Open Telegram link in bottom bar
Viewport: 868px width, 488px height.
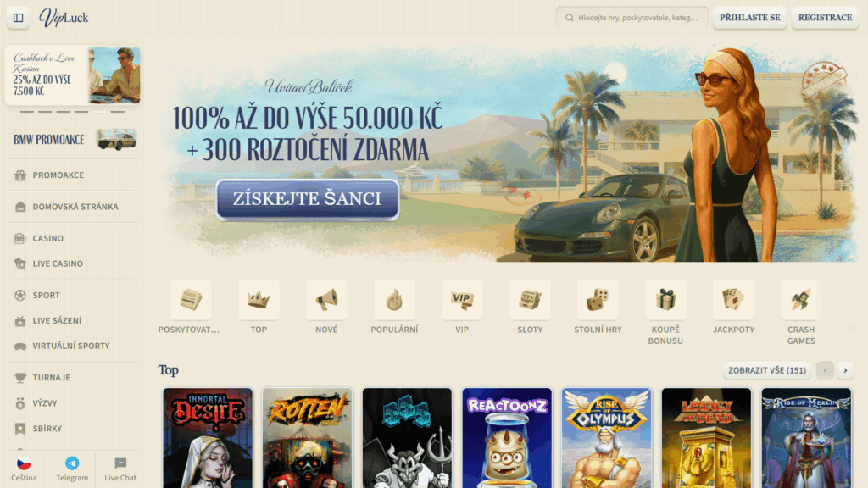[72, 469]
